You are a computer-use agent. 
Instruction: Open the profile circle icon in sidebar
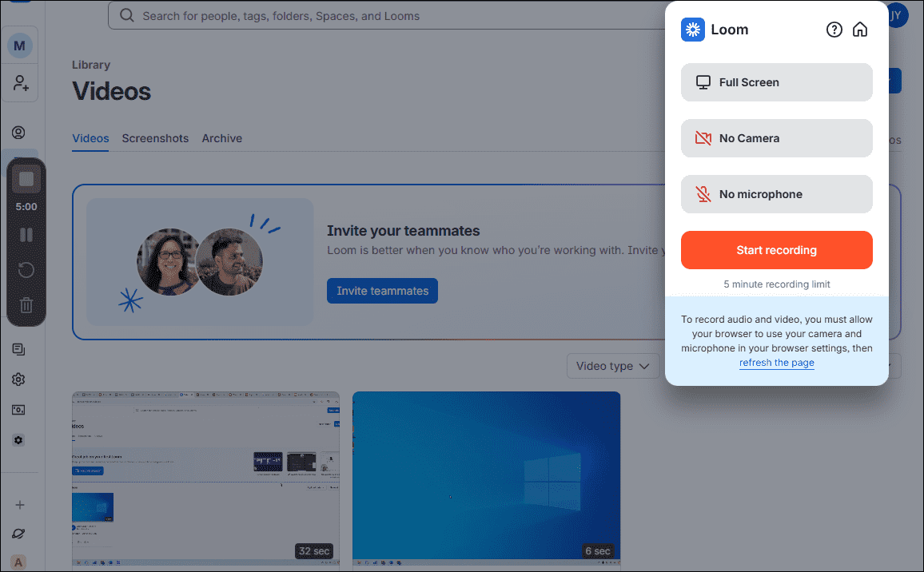19,133
